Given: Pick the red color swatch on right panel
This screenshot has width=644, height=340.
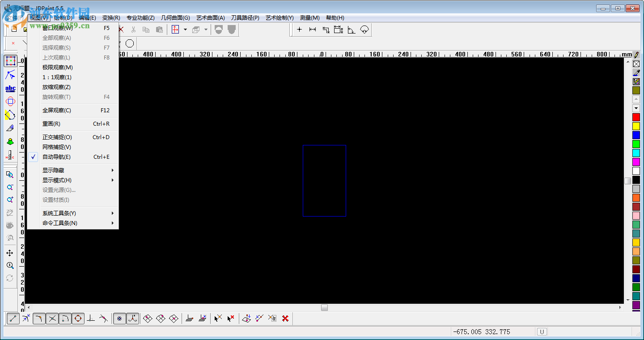Looking at the screenshot, I should tap(636, 117).
